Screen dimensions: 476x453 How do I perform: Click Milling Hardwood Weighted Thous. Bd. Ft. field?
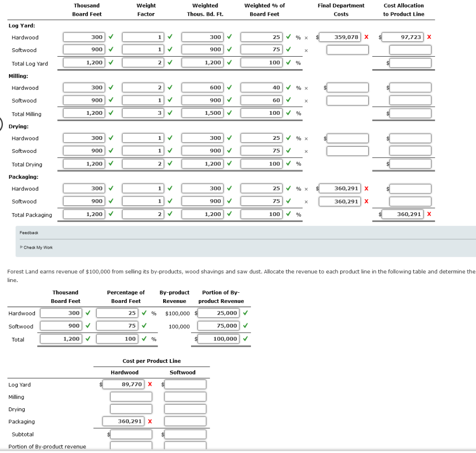point(203,87)
